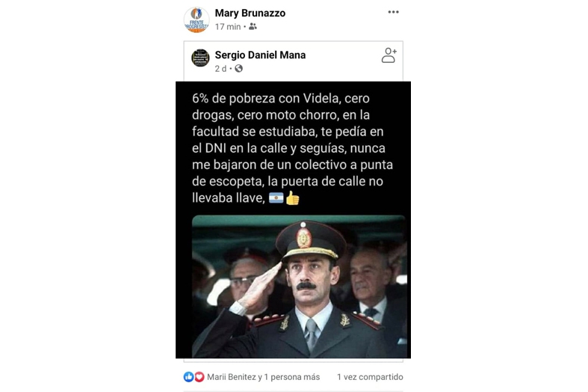
Task: Click Mary Brunazzo's Frente Progresista profile picture
Action: 196,19
